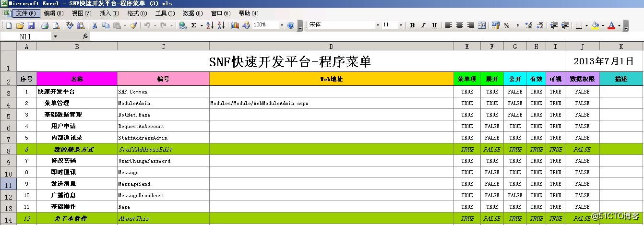Viewport: 644px width, 225px height.
Task: Click the Open file folder icon
Action: 20,25
